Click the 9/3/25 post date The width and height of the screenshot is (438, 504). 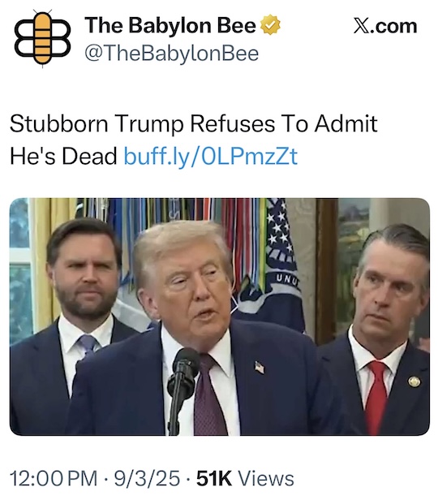(147, 478)
